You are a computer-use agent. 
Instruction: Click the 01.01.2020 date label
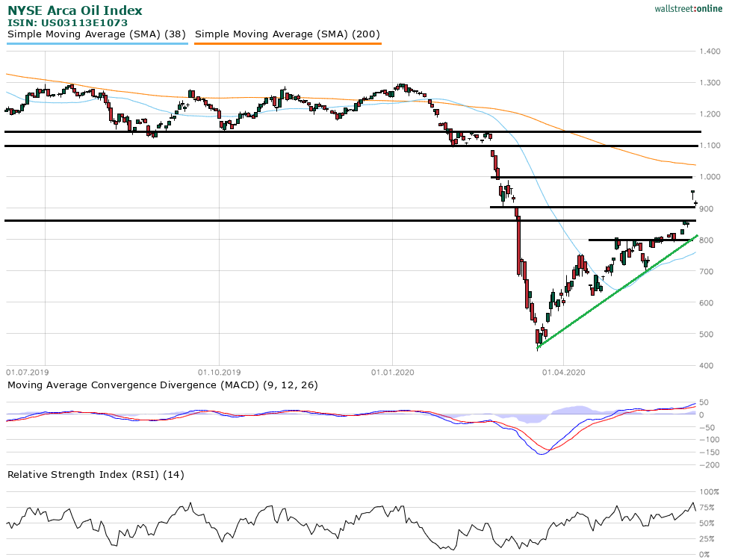click(x=392, y=371)
